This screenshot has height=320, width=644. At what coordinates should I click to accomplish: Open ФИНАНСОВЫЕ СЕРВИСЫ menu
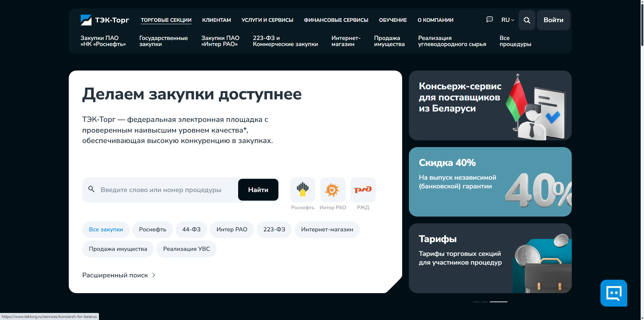coord(336,20)
